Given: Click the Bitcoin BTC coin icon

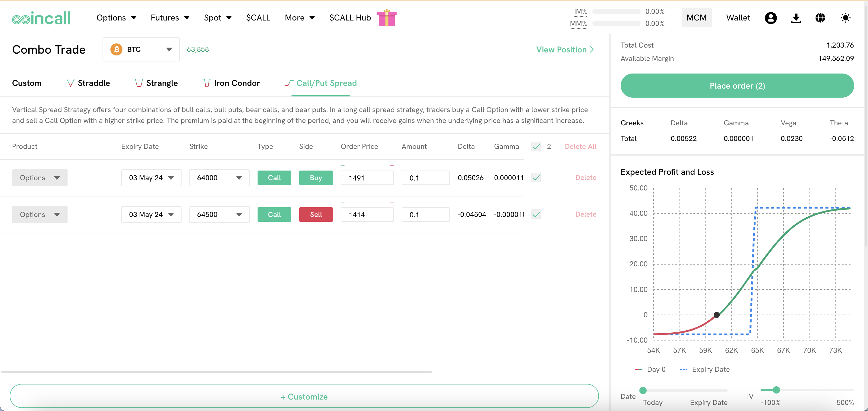Looking at the screenshot, I should [116, 49].
